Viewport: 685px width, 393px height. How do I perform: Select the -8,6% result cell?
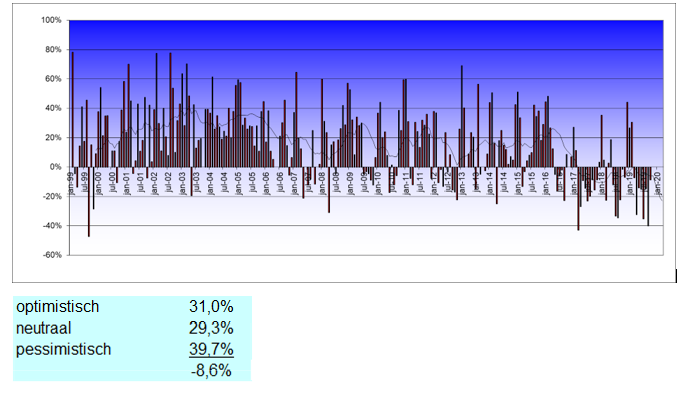coord(211,371)
